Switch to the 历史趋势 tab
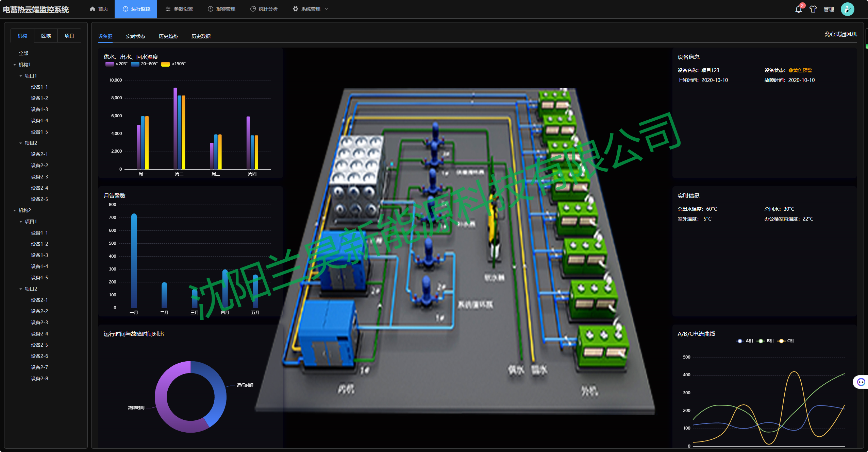The width and height of the screenshot is (868, 452). coord(168,36)
